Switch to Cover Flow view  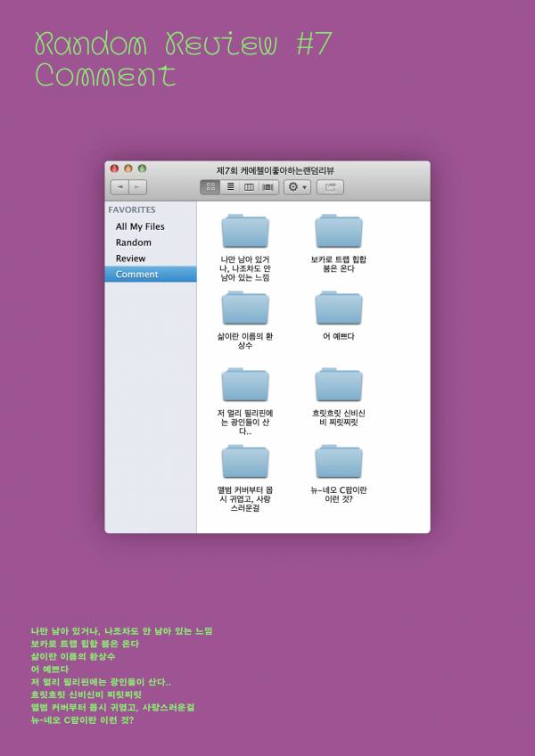coord(268,187)
